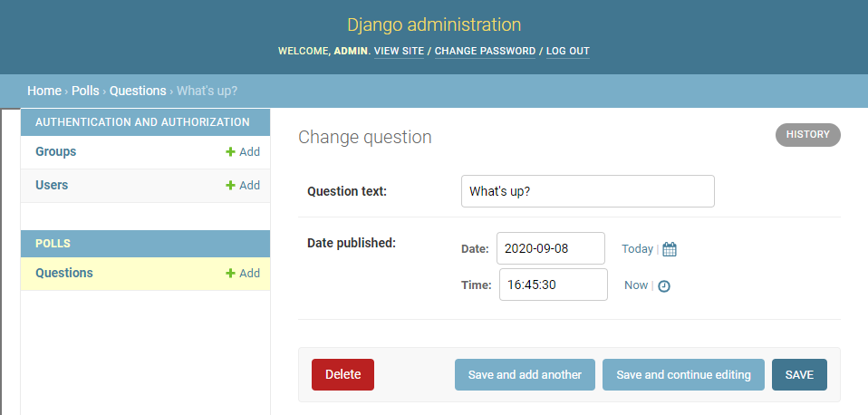Open Groups in the sidebar
Screen dimensions: 868x415
56,151
